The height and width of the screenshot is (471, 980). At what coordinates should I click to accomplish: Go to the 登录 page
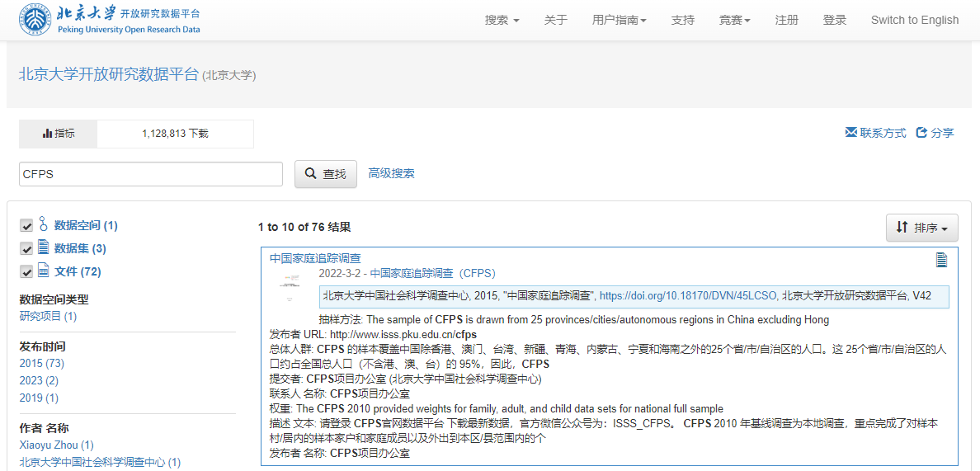tap(834, 20)
